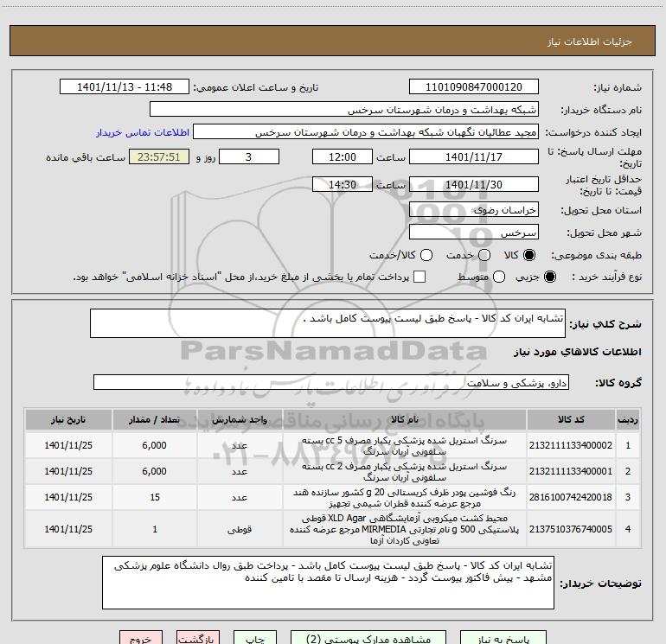Click the توضیحات خریدار text area
666x644 pixels.
[328, 583]
